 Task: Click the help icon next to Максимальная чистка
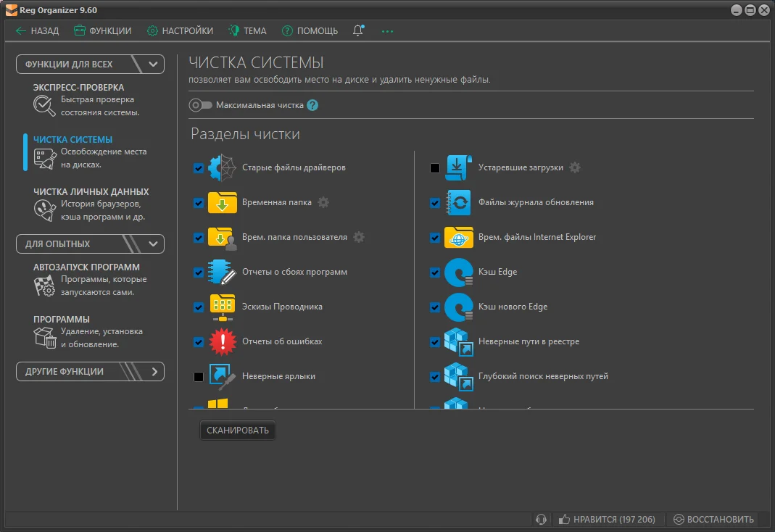[x=312, y=105]
